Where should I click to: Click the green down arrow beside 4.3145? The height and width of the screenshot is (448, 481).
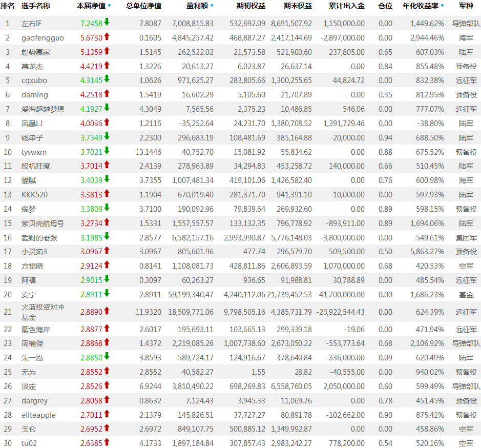point(107,79)
